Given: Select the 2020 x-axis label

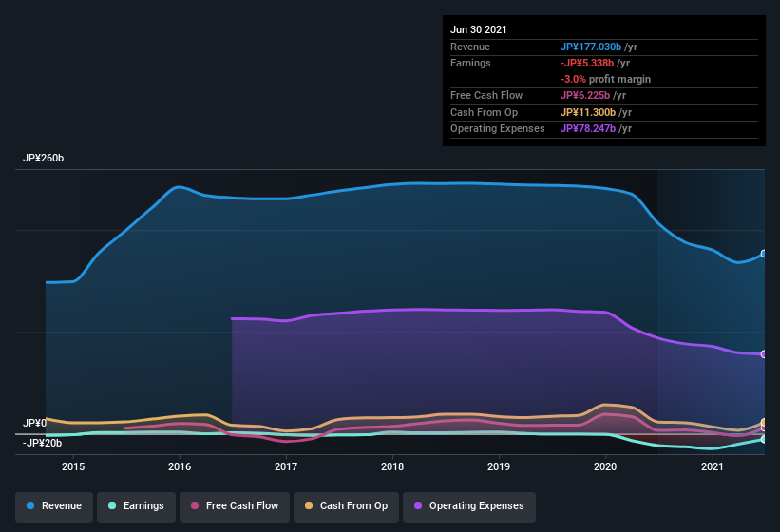Looking at the screenshot, I should click(605, 466).
